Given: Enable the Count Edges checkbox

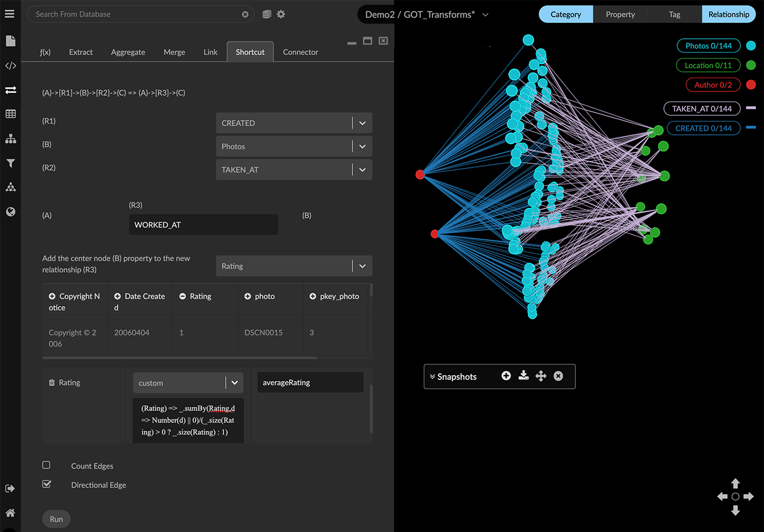Looking at the screenshot, I should pyautogui.click(x=46, y=465).
